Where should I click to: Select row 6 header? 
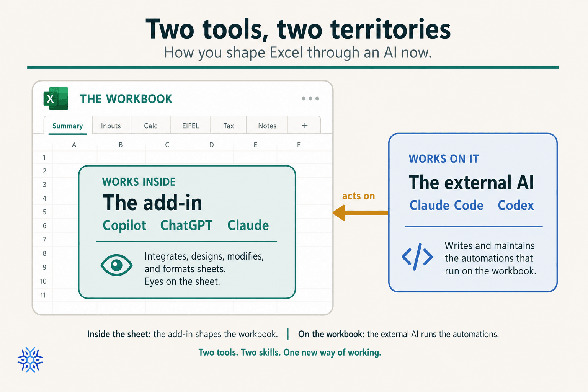coord(44,226)
